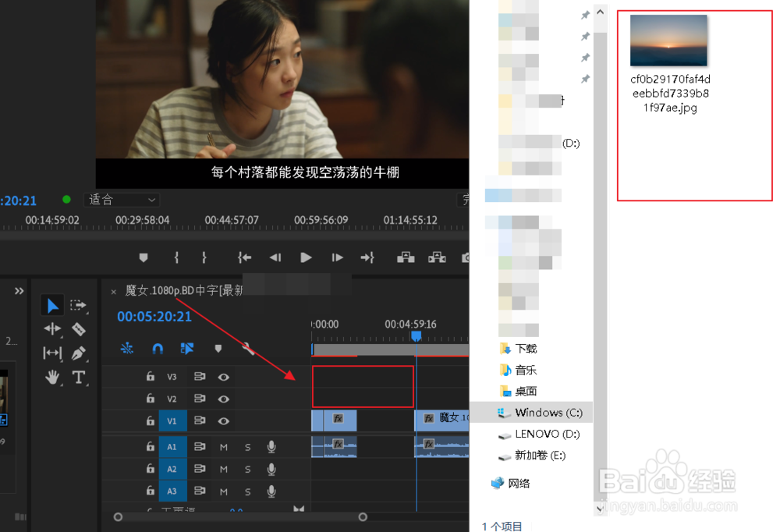The image size is (780, 532).
Task: Toggle A3 track lock
Action: click(x=151, y=491)
